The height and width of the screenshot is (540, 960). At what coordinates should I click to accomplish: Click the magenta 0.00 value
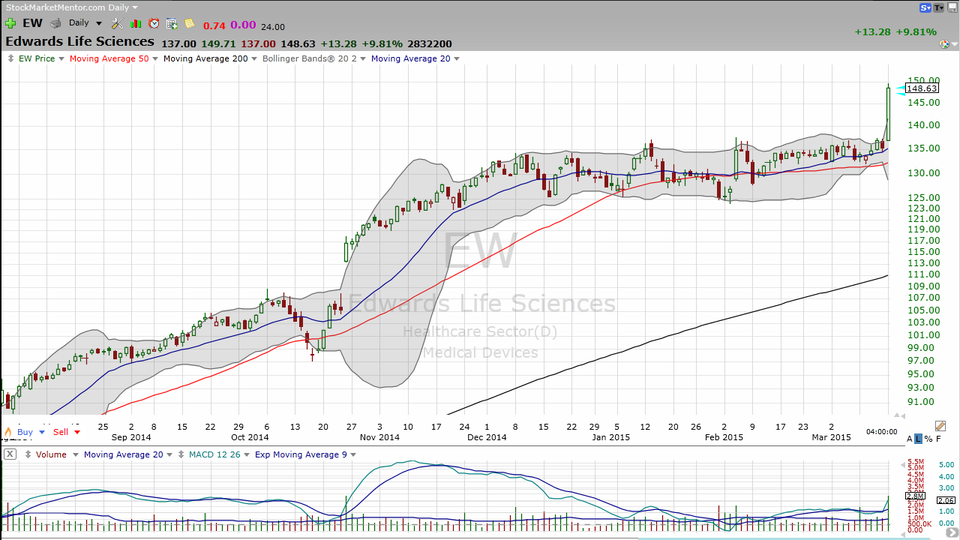point(243,25)
